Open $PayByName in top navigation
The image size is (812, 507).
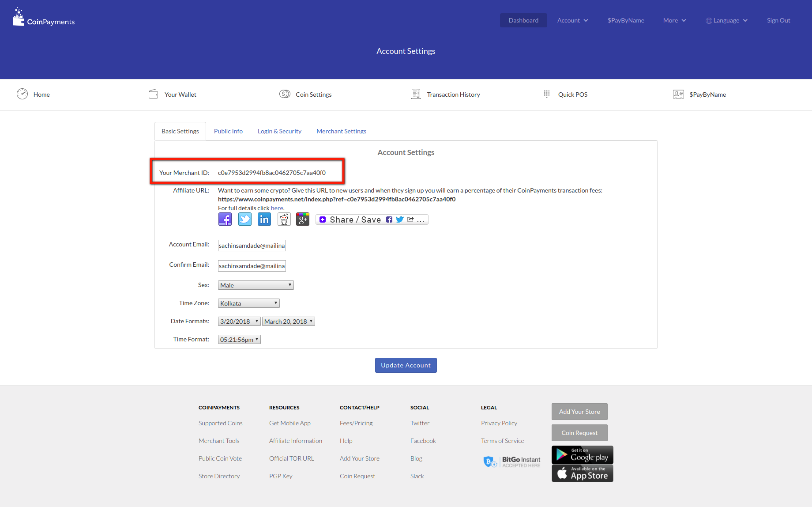click(626, 20)
